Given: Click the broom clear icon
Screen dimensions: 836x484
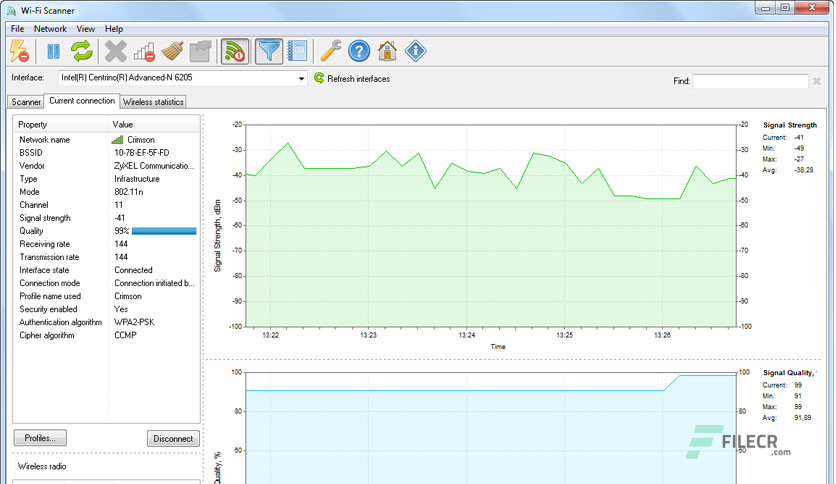Looking at the screenshot, I should click(172, 52).
